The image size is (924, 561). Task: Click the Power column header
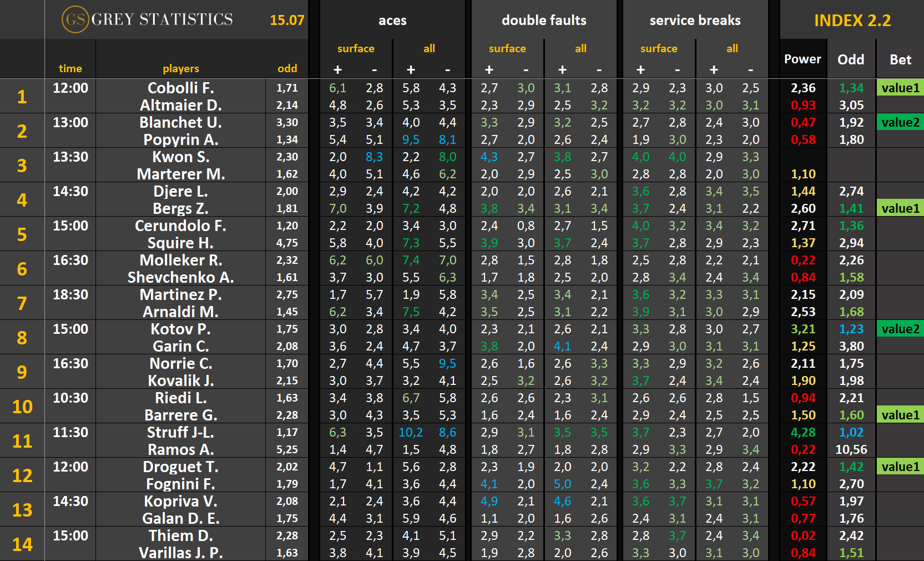802,59
